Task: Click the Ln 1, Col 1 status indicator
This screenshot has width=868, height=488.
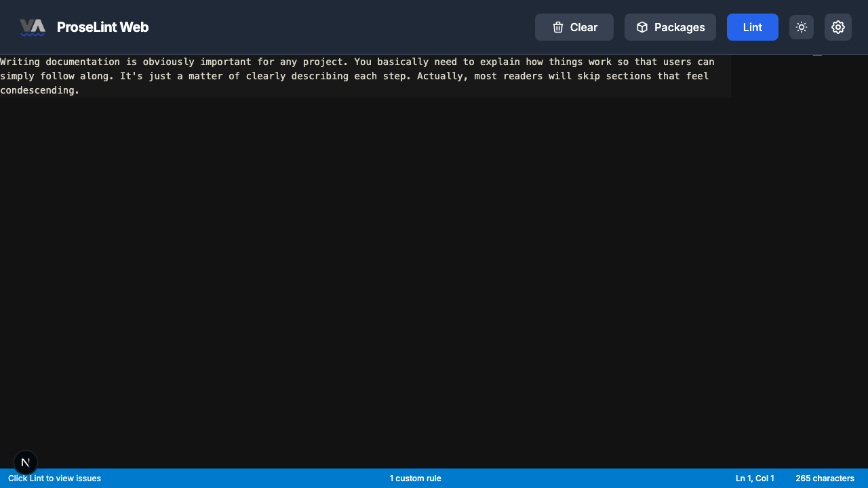Action: 754,478
